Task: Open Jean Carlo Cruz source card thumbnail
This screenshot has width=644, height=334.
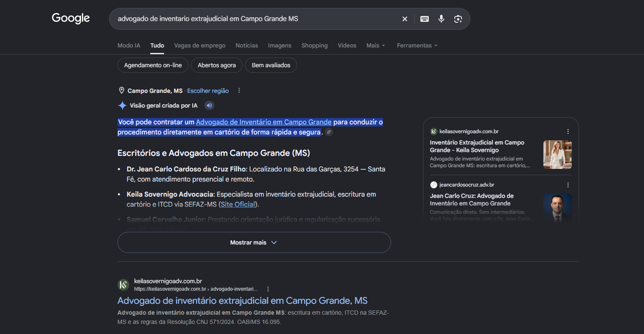Action: coord(558,208)
